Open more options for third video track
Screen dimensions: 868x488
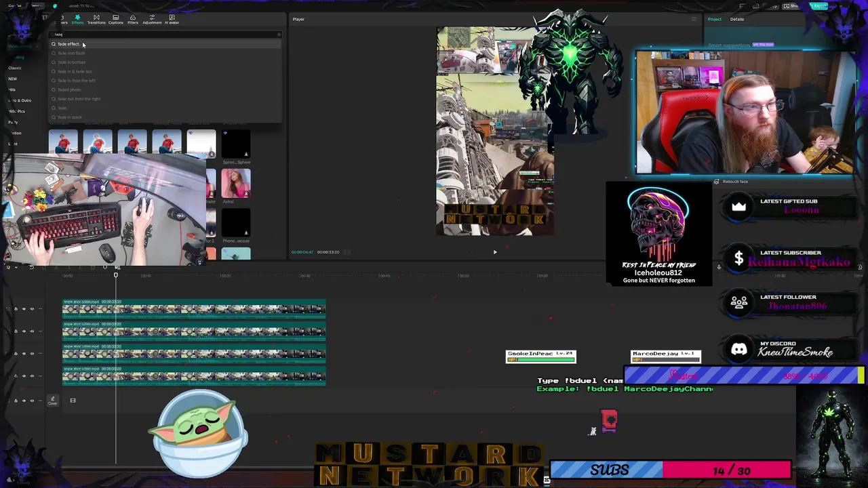[39, 354]
